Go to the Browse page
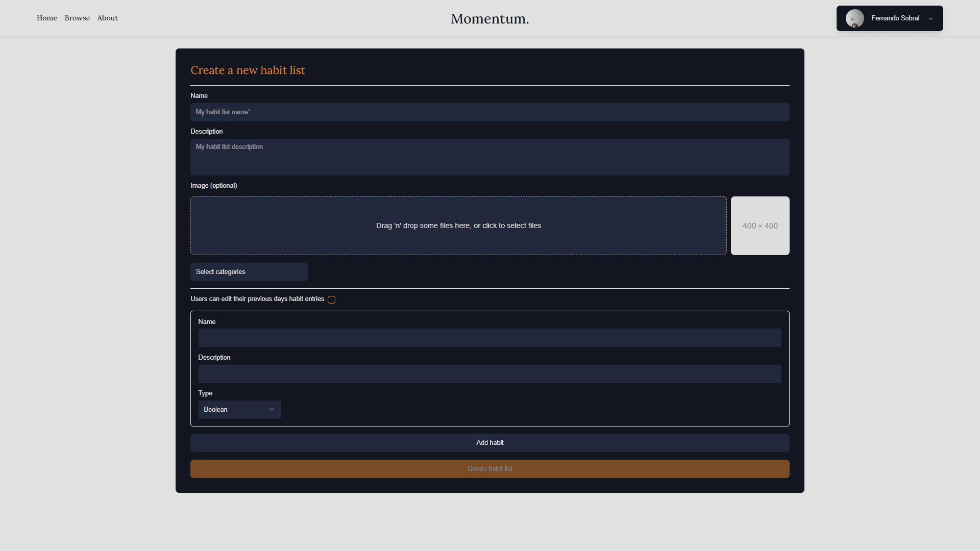980x551 pixels. 77,18
